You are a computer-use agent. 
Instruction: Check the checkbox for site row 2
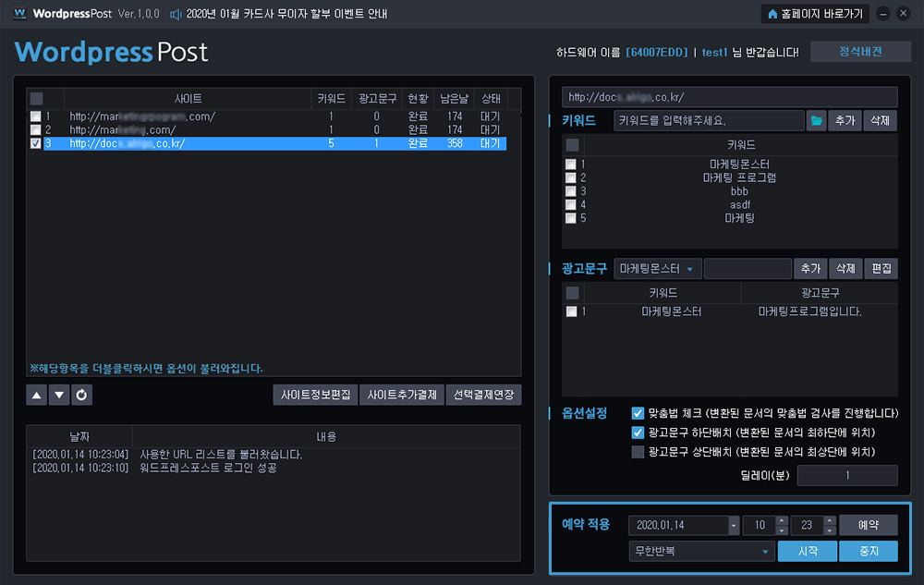pyautogui.click(x=36, y=129)
